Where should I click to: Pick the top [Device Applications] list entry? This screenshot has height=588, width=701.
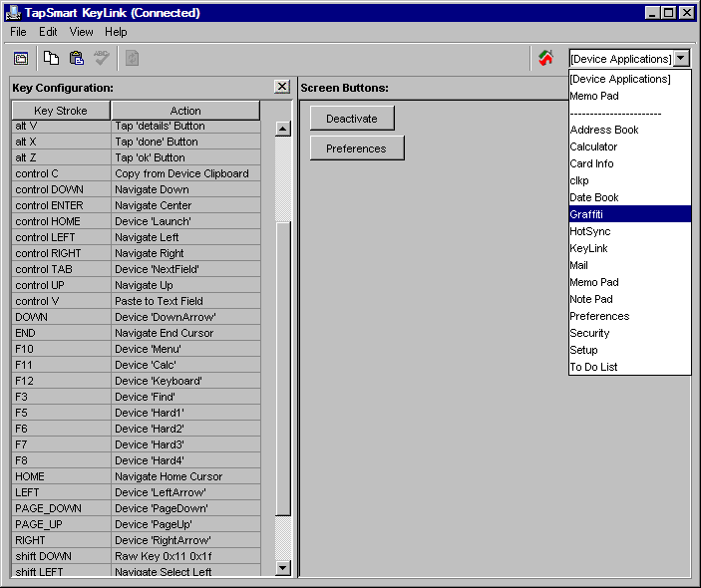tap(630, 79)
